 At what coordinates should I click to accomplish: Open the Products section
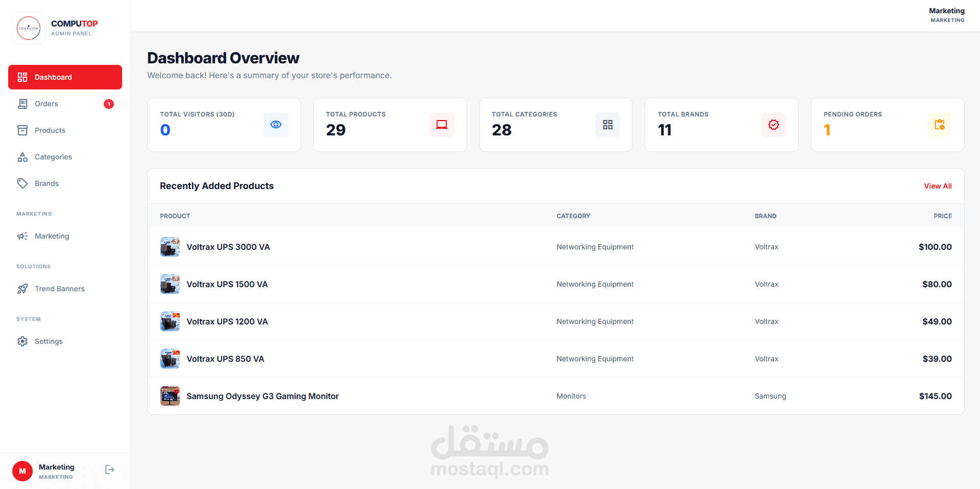coord(65,130)
